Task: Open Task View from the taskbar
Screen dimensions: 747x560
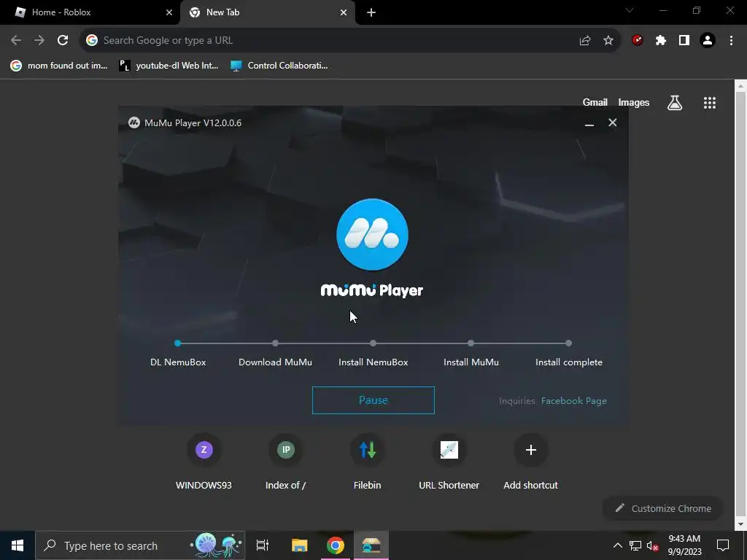Action: [263, 545]
